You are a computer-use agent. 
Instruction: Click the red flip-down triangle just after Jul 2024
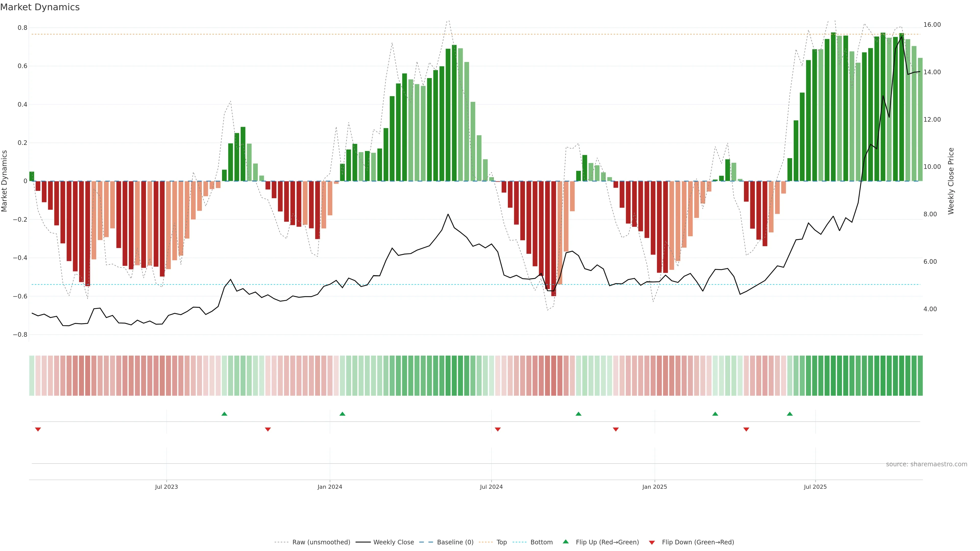498,429
